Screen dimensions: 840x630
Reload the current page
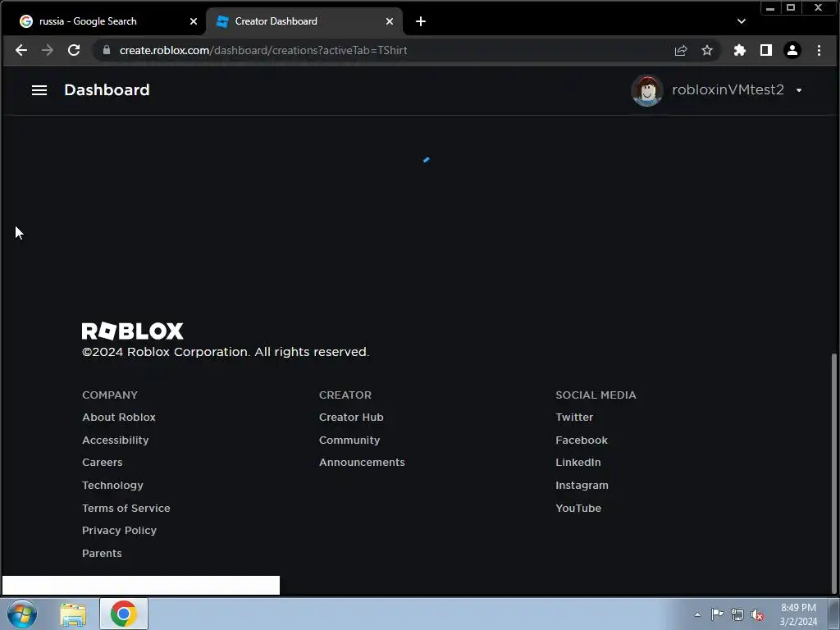click(74, 50)
